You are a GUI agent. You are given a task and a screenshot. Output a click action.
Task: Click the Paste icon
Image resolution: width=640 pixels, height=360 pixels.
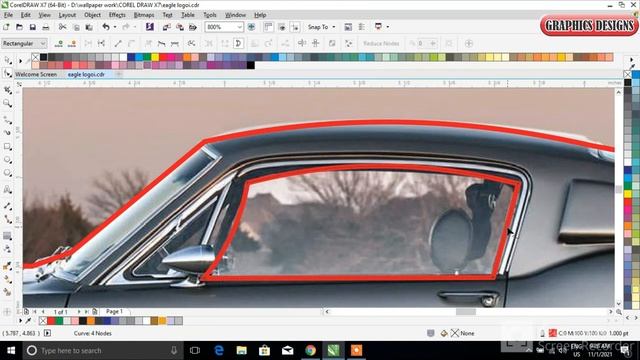tap(89, 27)
